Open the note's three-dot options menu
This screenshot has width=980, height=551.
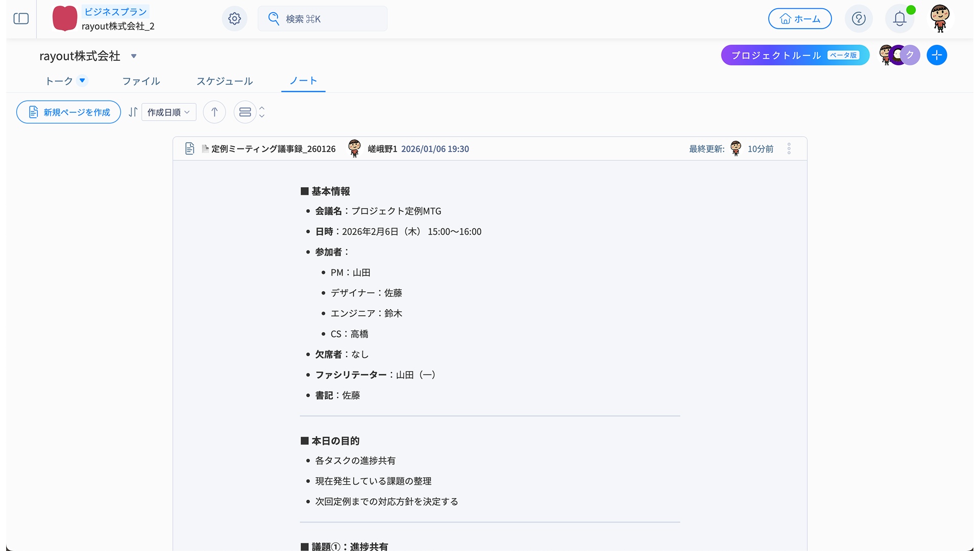click(789, 148)
